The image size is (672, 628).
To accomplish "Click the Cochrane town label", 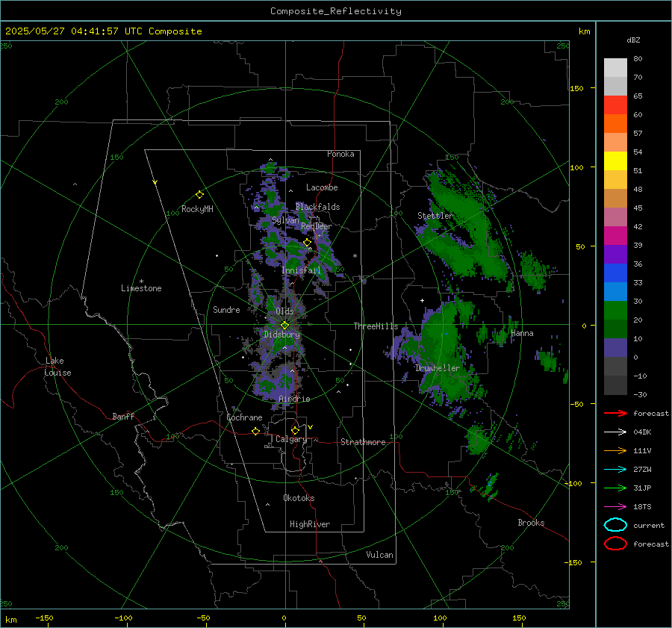I will pyautogui.click(x=244, y=417).
